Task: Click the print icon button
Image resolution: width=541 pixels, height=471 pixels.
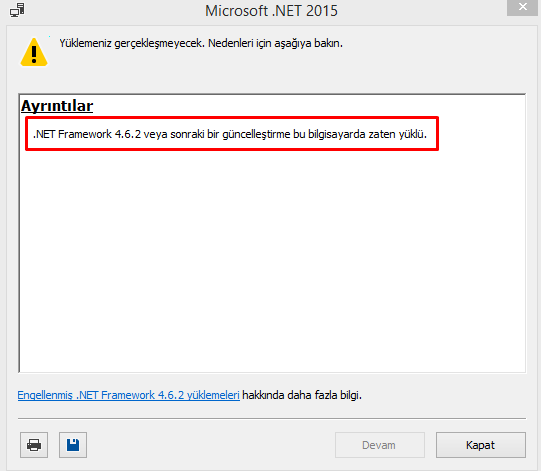Action: click(34, 445)
